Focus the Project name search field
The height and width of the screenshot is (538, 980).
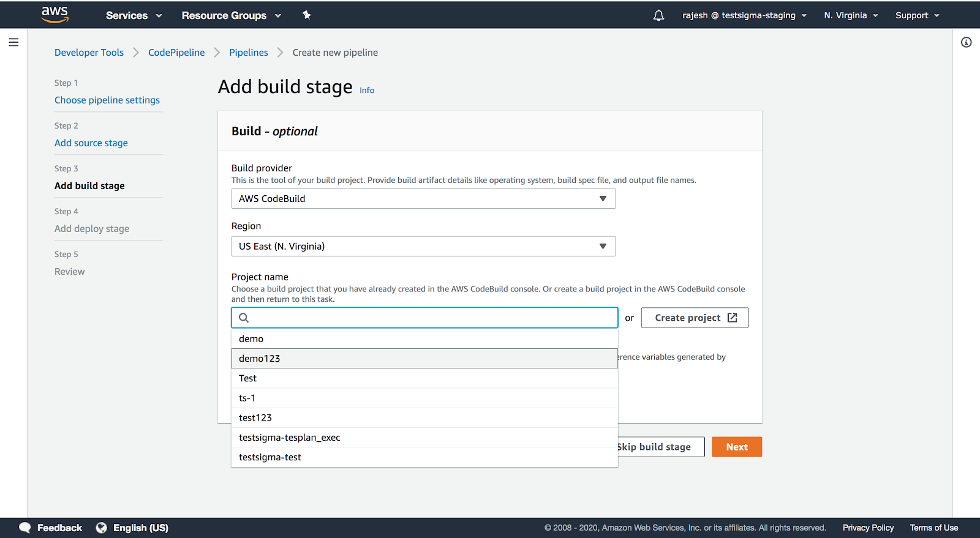pos(424,318)
